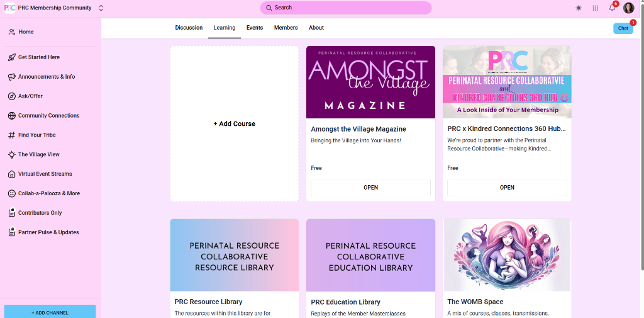Screen dimensions: 644x318
Task: Click Amongst the Village Magazine cover image
Action: (370, 82)
